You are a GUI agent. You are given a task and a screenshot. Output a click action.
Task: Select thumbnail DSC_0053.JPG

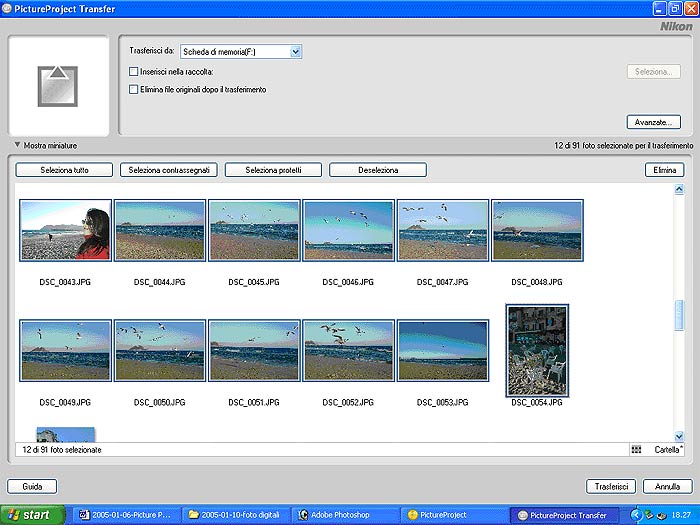coord(443,350)
